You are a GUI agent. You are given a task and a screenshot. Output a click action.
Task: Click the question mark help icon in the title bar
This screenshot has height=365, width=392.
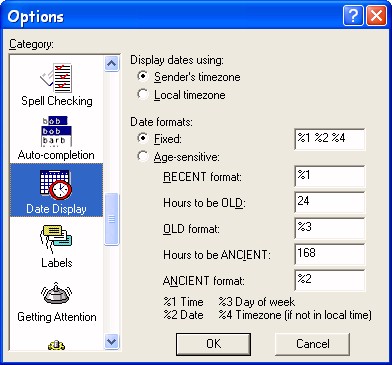point(353,15)
